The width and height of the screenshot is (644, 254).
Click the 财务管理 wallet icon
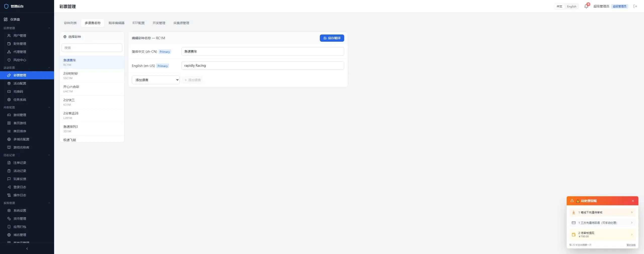(x=9, y=44)
